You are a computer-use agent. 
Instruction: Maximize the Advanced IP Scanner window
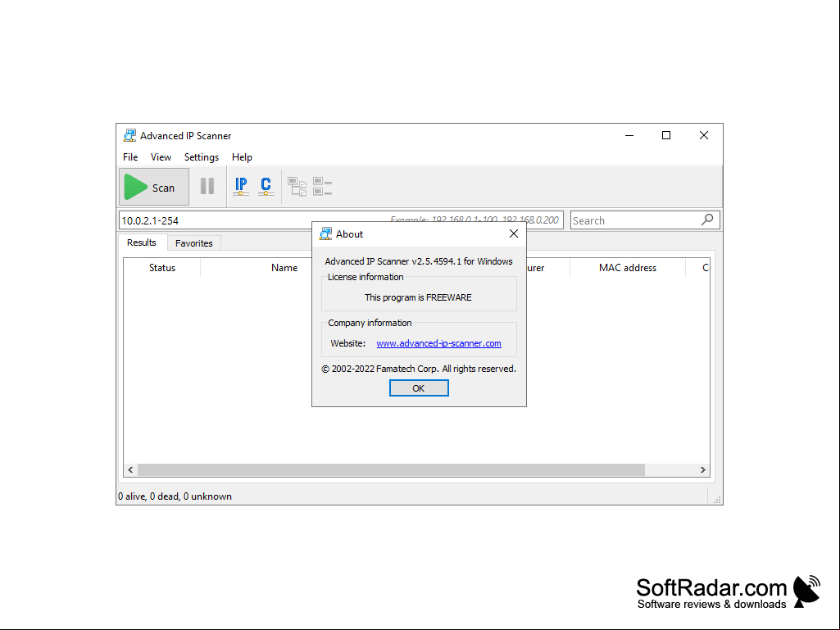666,135
